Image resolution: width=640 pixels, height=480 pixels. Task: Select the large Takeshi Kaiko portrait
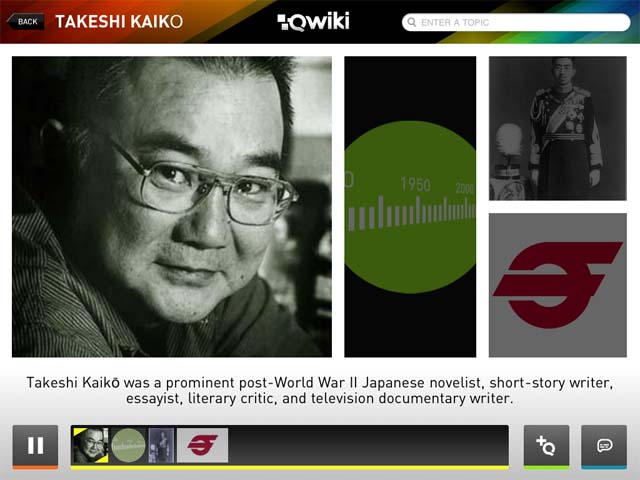[x=172, y=207]
